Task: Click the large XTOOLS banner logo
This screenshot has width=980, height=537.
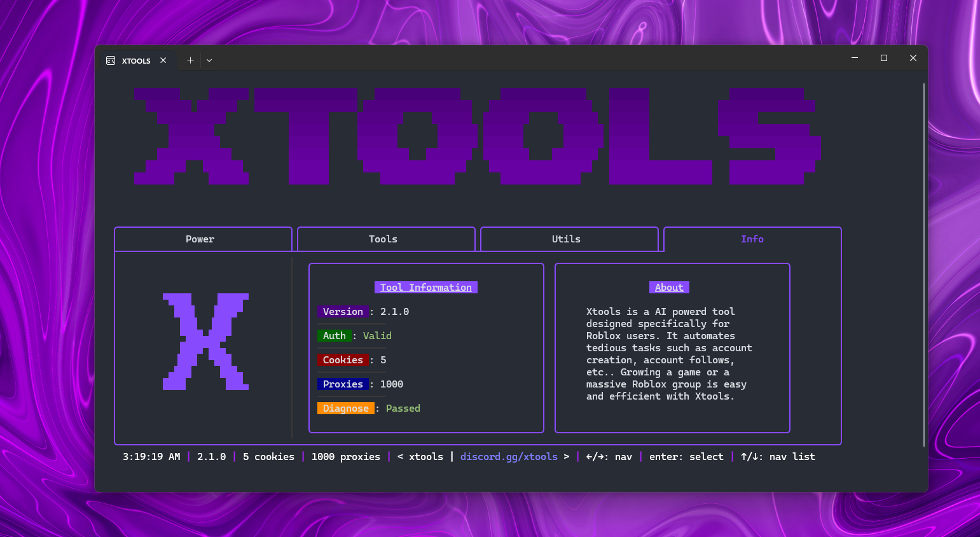Action: coord(478,136)
